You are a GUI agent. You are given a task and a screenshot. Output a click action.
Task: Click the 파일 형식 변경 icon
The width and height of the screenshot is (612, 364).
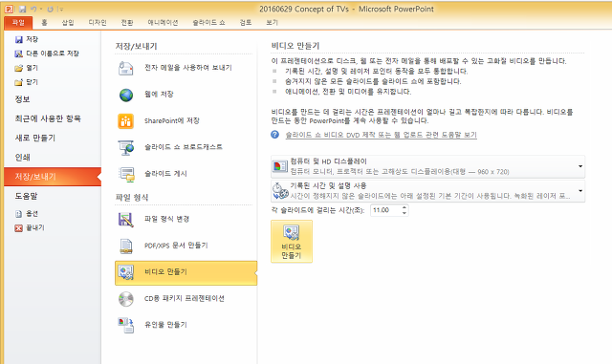125,219
